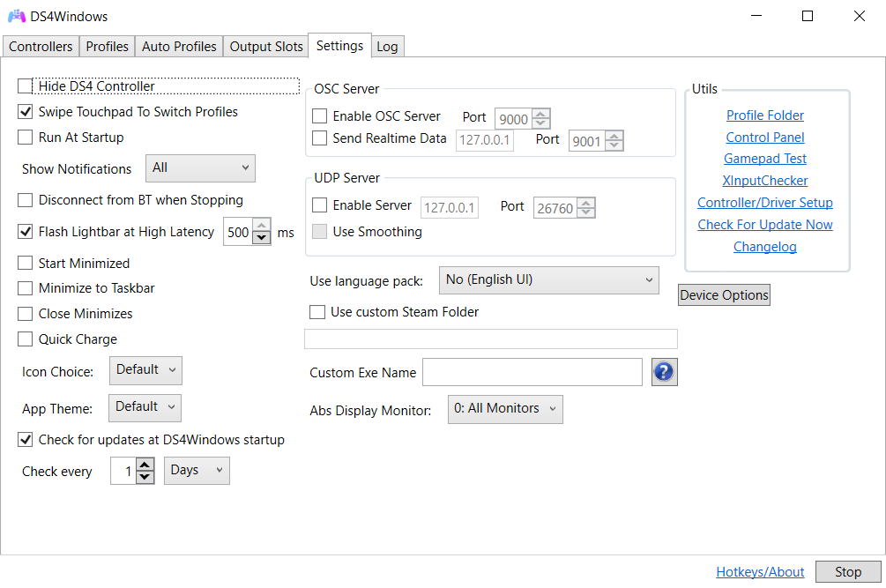Check Enable Server under UDP Server
The image size is (886, 588).
[x=319, y=205]
